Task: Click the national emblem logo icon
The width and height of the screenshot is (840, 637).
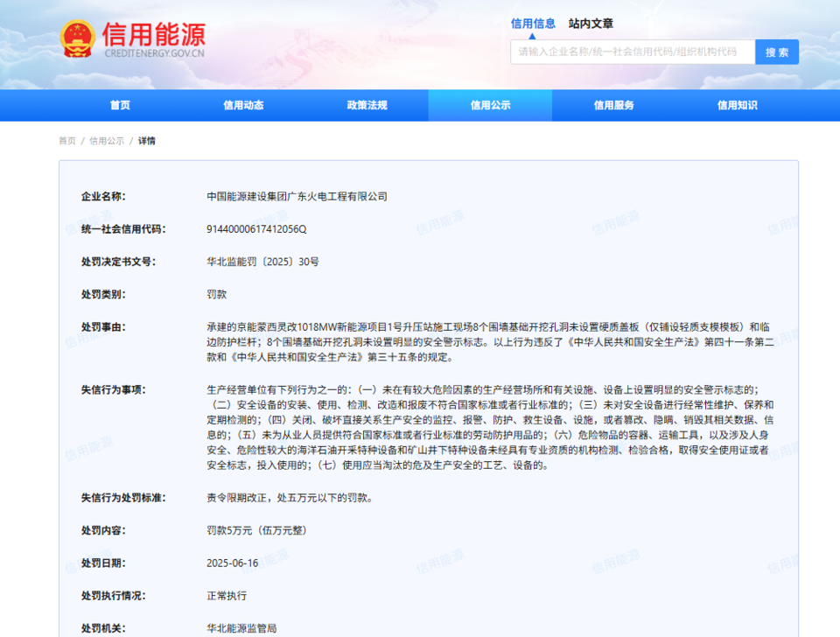Action: [x=77, y=39]
